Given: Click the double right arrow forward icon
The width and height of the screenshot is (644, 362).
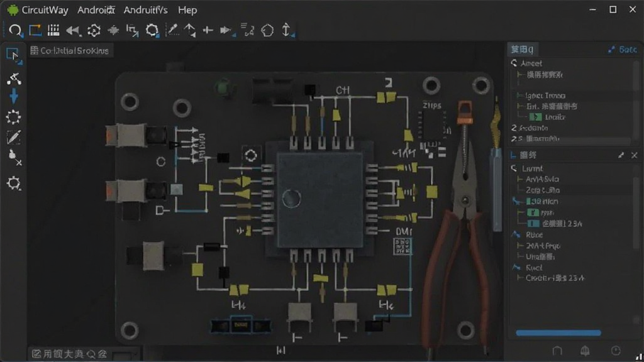Looking at the screenshot, I should [226, 30].
